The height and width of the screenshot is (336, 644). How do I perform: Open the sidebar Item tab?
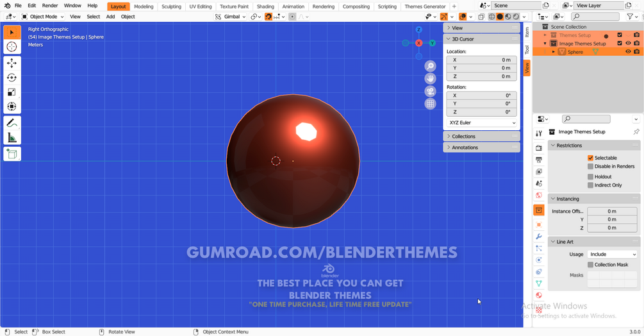[527, 31]
